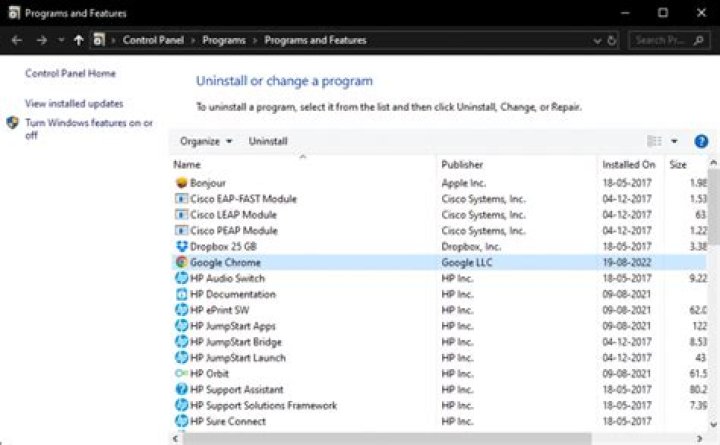Click the Bonjour program icon

[181, 183]
